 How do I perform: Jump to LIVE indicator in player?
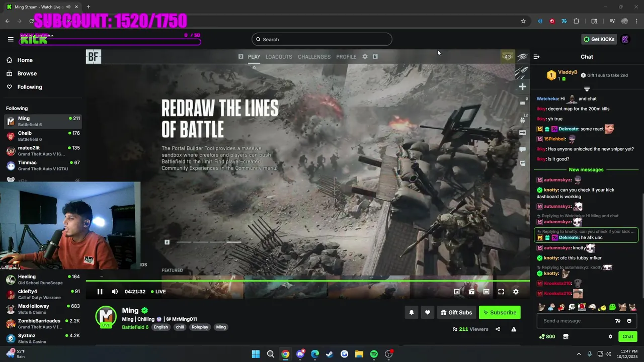tap(158, 292)
